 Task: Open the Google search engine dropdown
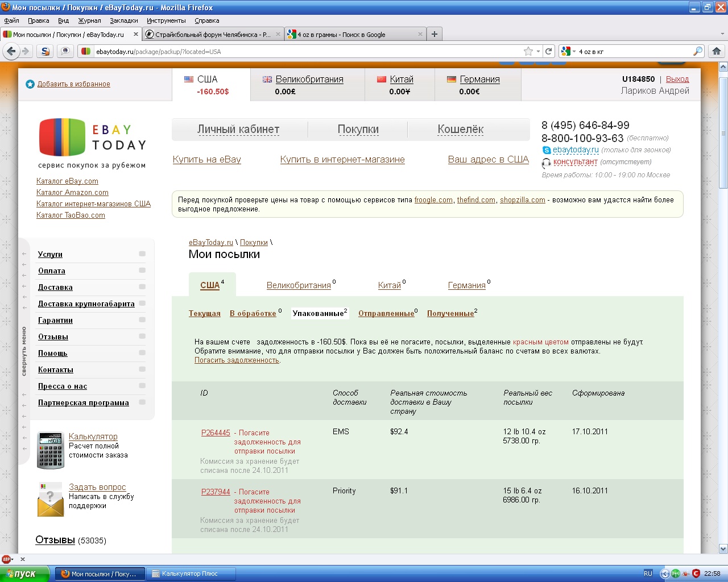(568, 51)
